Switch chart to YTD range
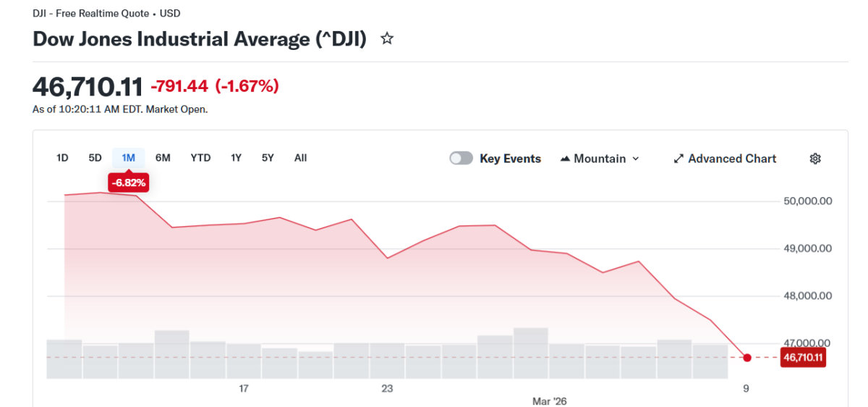The height and width of the screenshot is (407, 868). point(200,158)
